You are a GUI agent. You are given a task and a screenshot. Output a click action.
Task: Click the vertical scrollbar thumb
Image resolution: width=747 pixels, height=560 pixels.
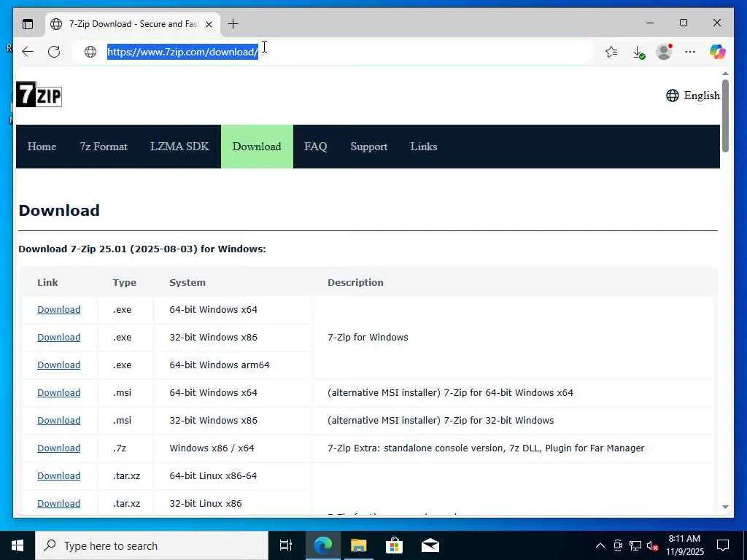pos(725,116)
